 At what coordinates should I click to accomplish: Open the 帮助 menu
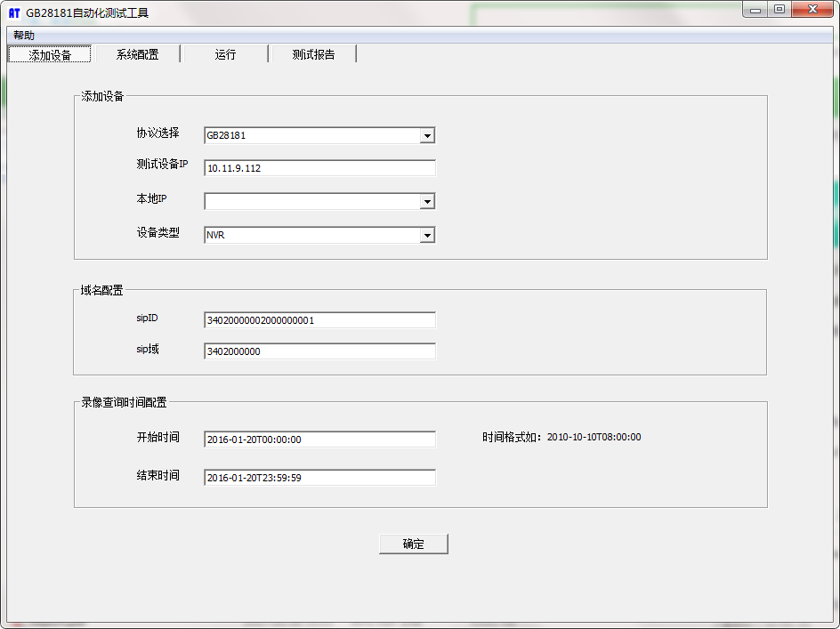click(x=23, y=36)
